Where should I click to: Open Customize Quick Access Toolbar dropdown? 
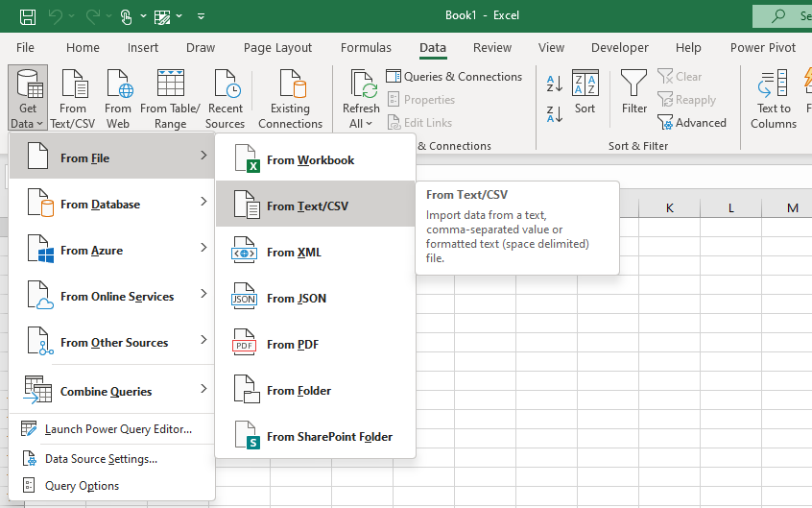[201, 16]
